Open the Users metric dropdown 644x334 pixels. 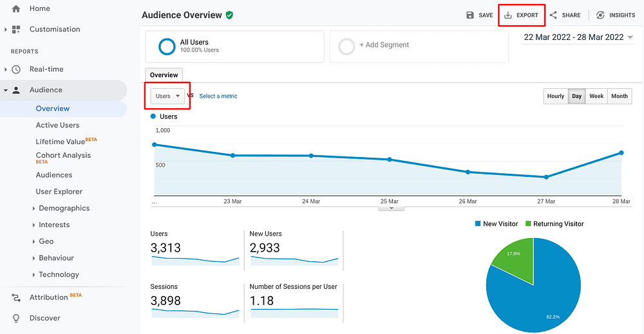[167, 97]
